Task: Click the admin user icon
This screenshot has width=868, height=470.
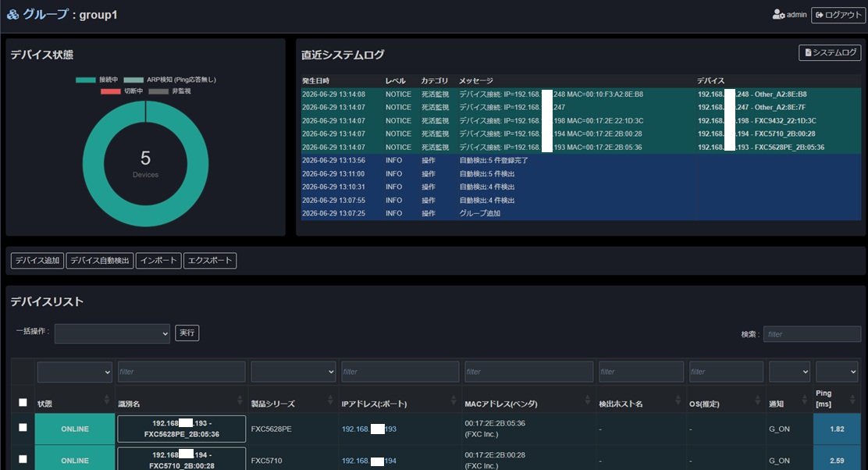Action: (x=778, y=14)
